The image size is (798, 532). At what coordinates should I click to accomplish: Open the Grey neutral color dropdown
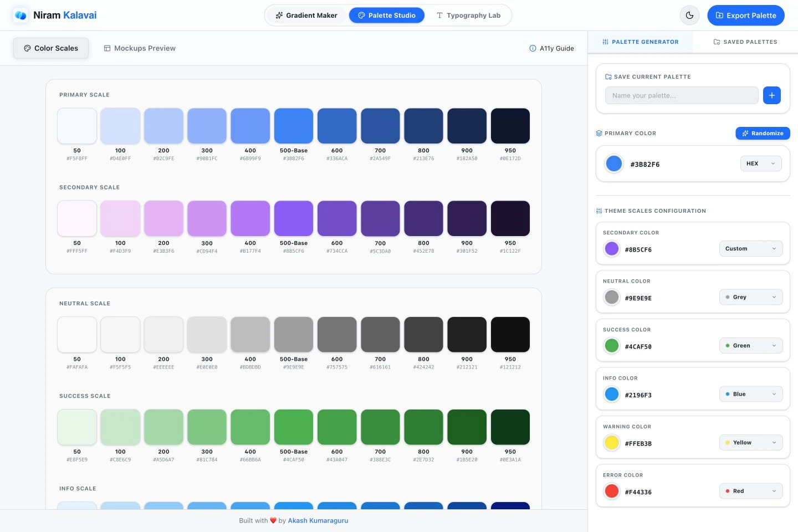(751, 297)
